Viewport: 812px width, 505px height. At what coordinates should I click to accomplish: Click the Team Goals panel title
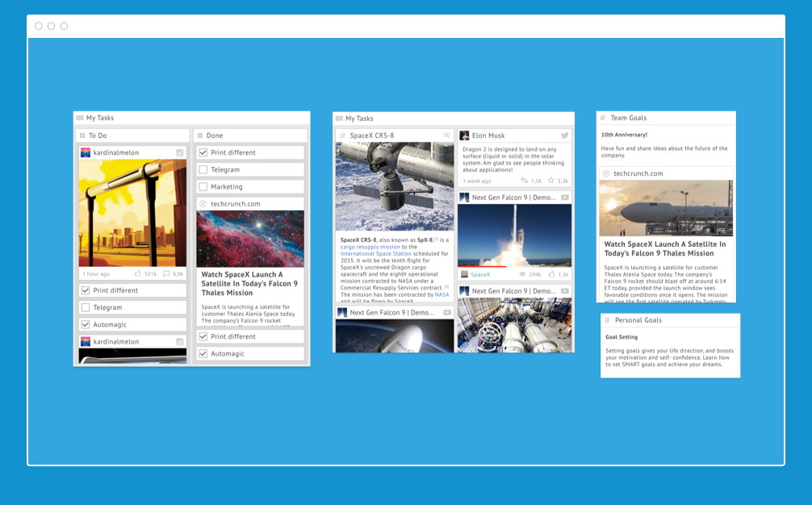[628, 118]
